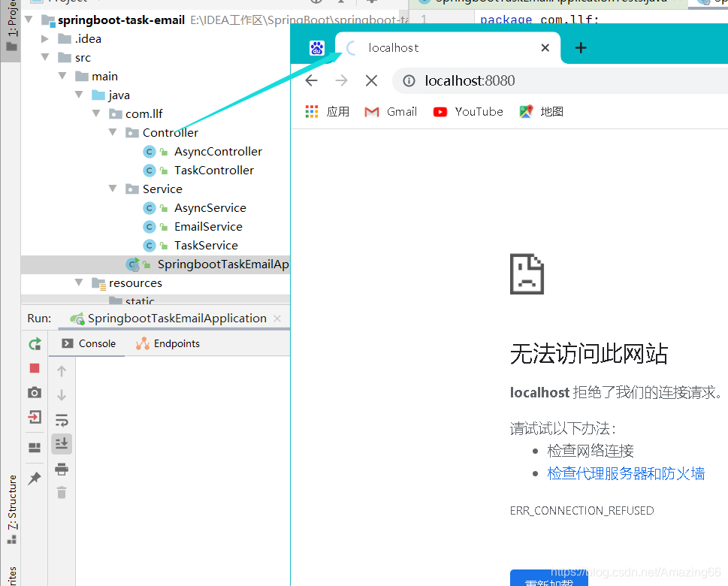This screenshot has height=586, width=728.
Task: Select AsyncService class in project tree
Action: coord(210,207)
